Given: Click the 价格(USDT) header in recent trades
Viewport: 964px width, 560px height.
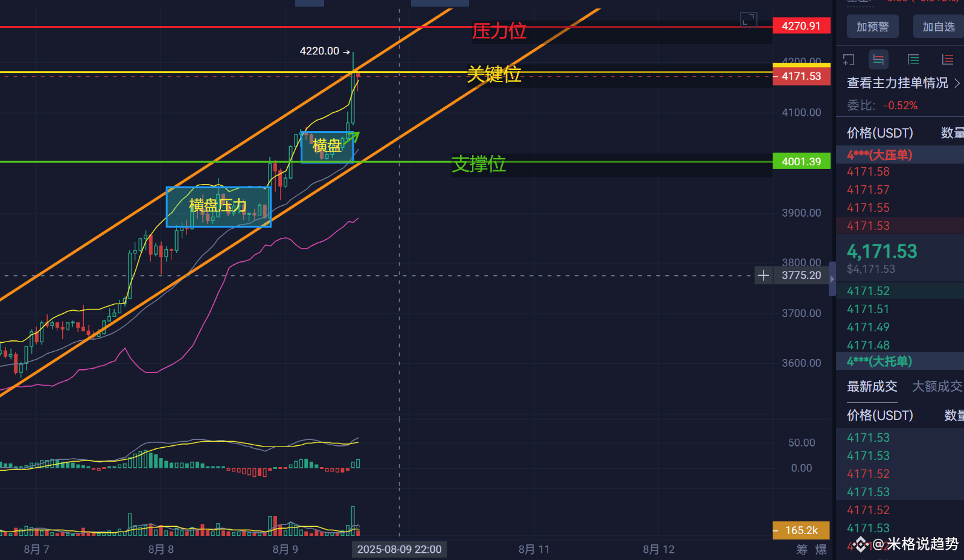Looking at the screenshot, I should click(880, 415).
